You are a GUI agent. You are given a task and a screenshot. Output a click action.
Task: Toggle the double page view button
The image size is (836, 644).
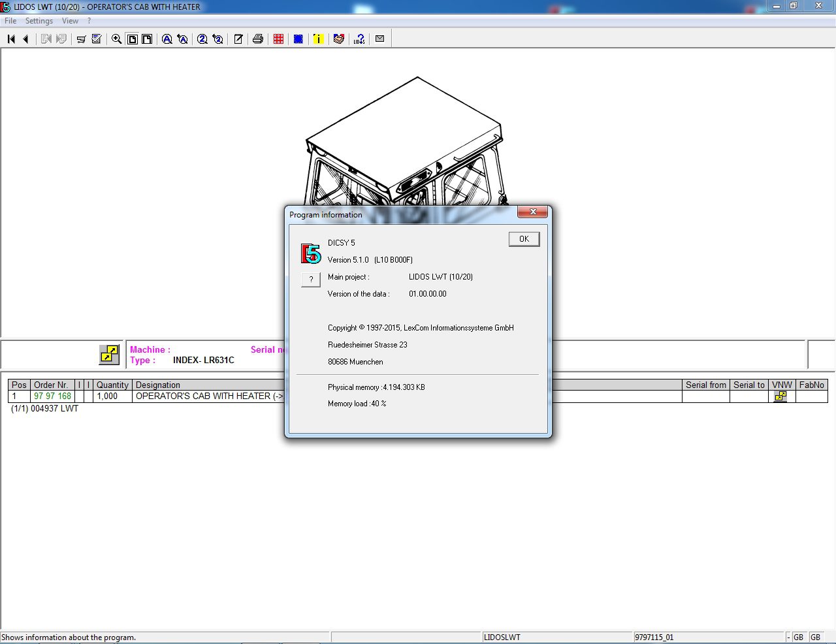pyautogui.click(x=147, y=39)
